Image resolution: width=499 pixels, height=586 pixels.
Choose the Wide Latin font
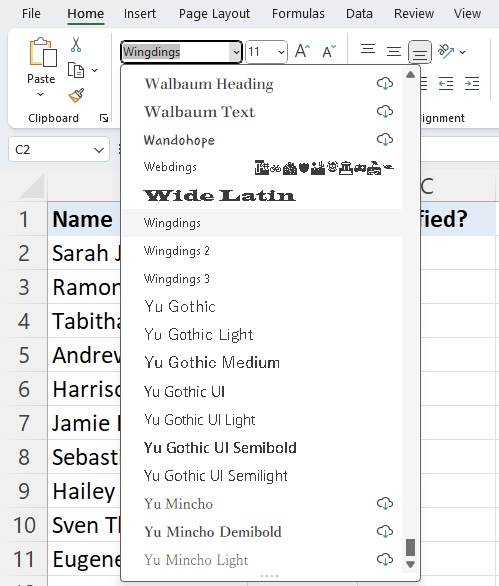(262, 195)
